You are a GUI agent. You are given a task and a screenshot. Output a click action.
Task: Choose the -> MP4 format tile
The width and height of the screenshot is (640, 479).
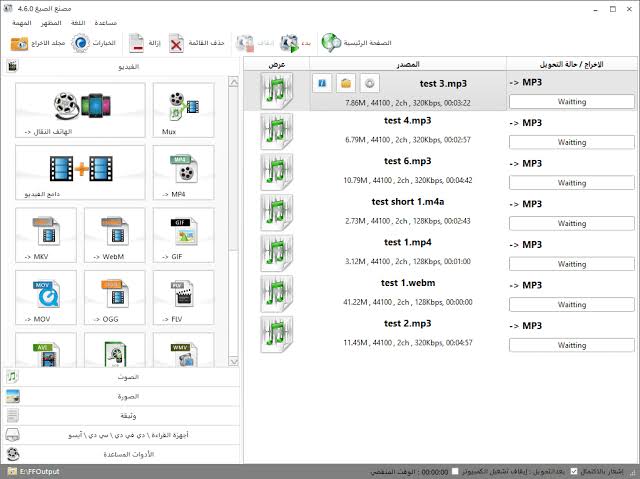(x=183, y=173)
